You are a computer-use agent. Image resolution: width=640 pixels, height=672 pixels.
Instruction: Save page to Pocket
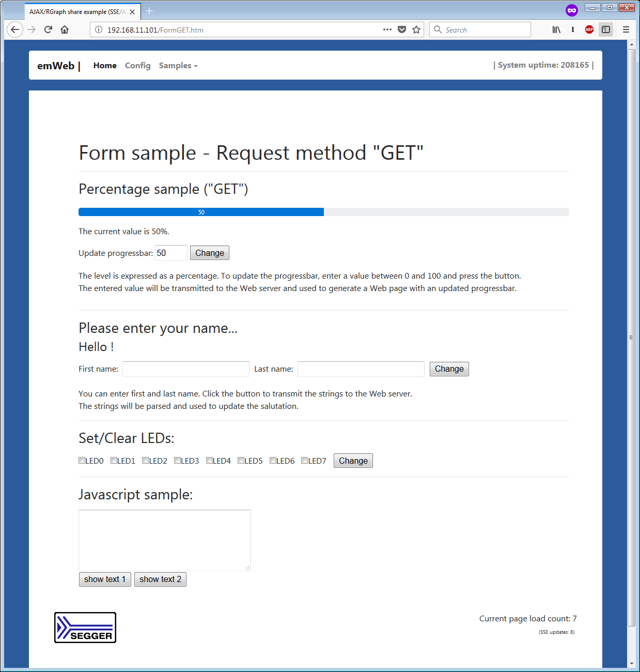(x=402, y=29)
